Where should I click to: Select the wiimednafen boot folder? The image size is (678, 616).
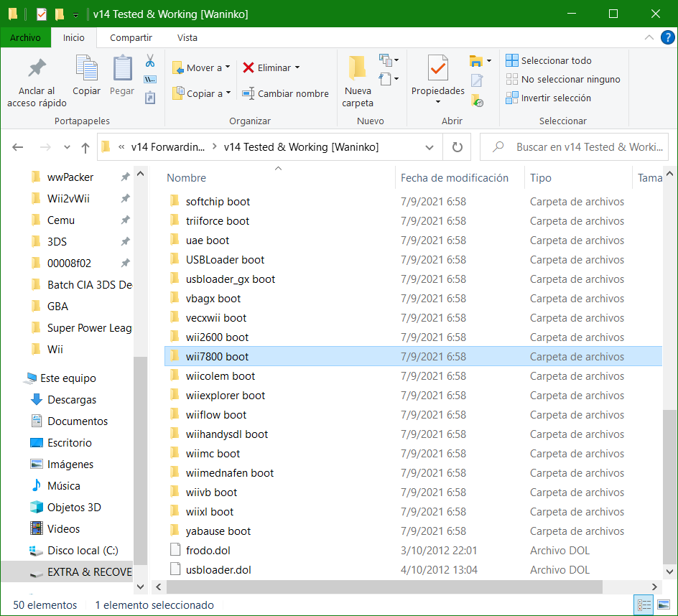(414, 473)
